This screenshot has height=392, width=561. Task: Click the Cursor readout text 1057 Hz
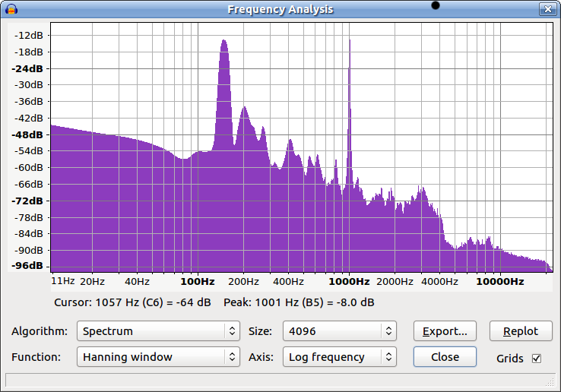click(132, 302)
